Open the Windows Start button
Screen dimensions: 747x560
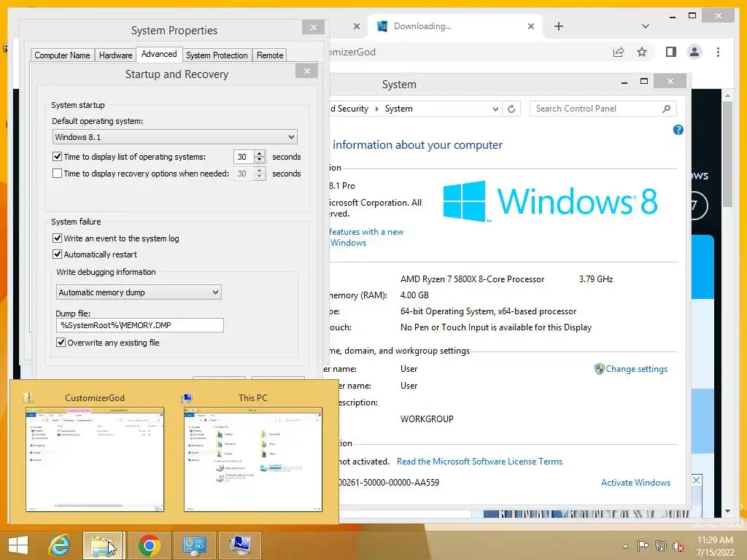[18, 545]
